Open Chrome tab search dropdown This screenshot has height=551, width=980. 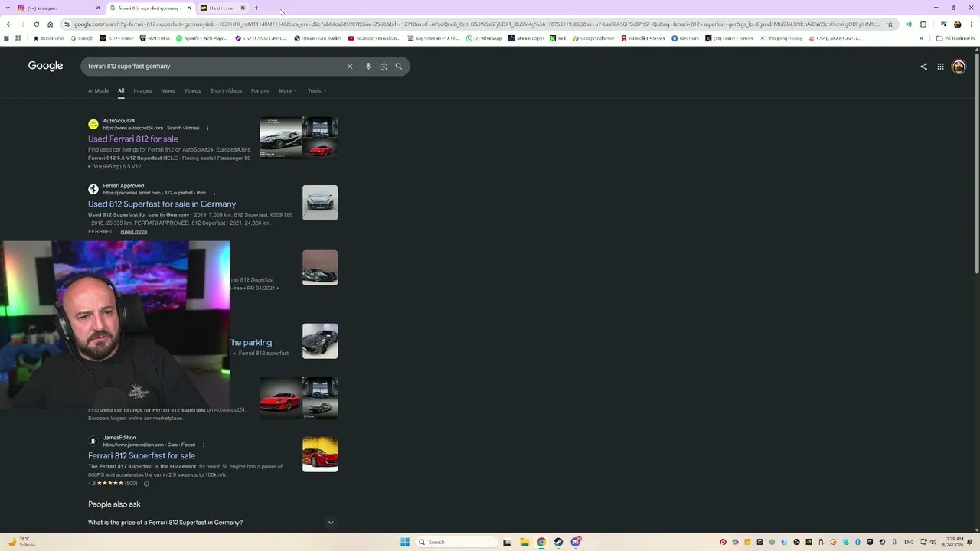(8, 8)
